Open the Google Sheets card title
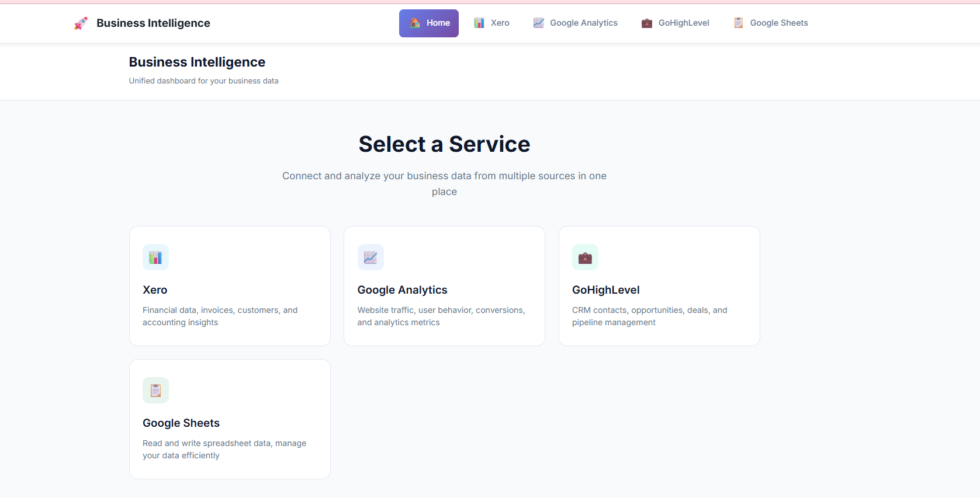Screen dimensions: 980x498 click(181, 423)
